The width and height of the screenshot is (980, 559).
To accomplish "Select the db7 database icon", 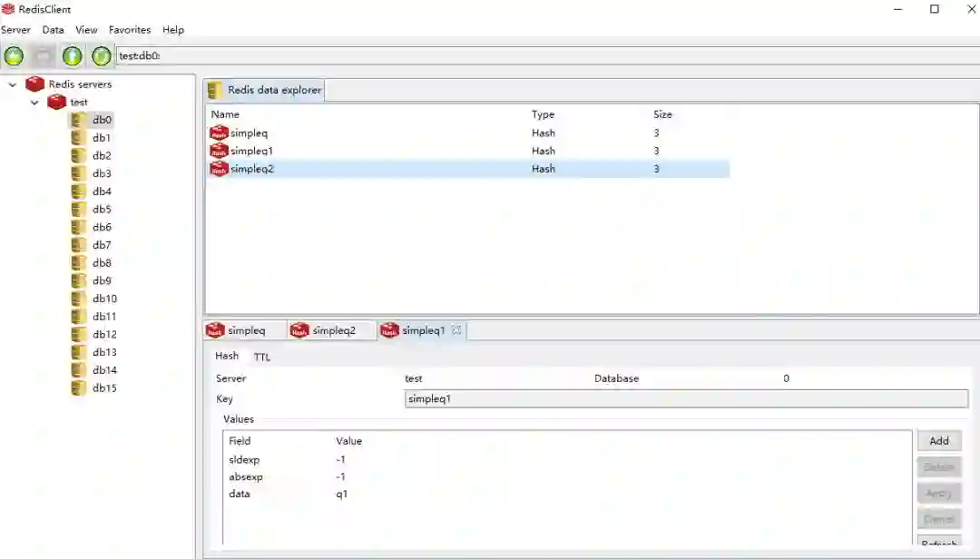I will tap(79, 245).
